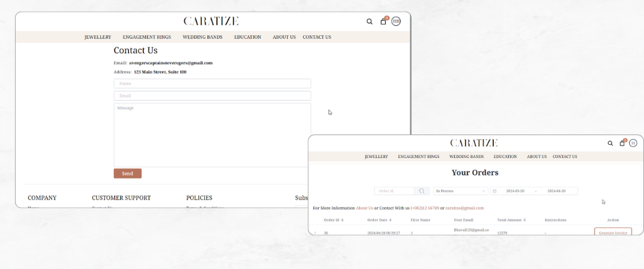This screenshot has height=269, width=644.
Task: Click the search icon on the Contact Us page header
Action: pyautogui.click(x=369, y=21)
